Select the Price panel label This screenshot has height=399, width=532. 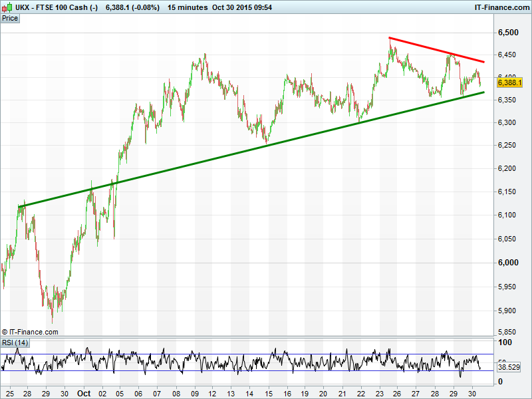[10, 18]
